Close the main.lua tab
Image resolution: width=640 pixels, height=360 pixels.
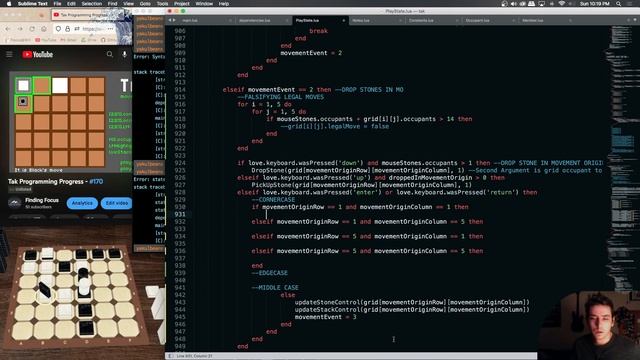click(x=231, y=20)
